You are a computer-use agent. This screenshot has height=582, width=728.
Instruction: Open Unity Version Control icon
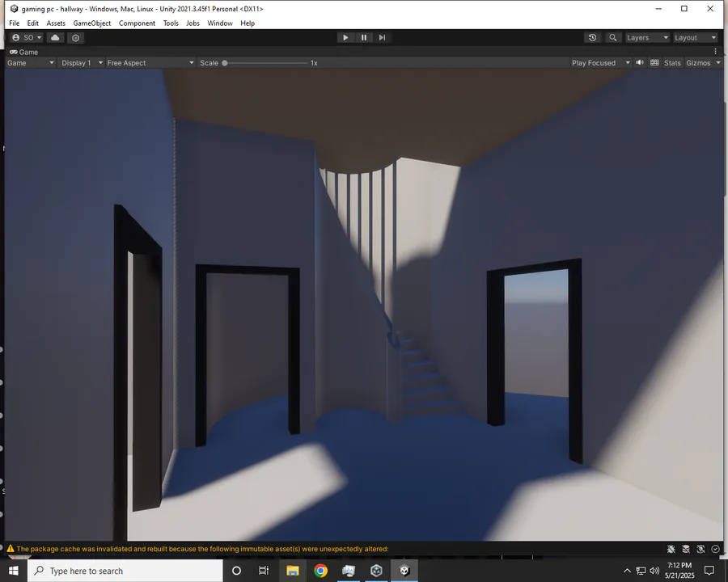(x=76, y=38)
